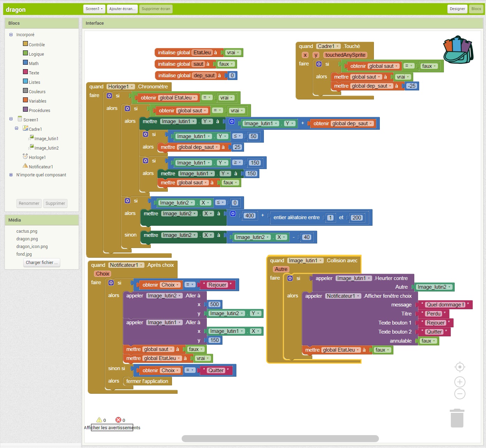Open Logique blocks drawer
The width and height of the screenshot is (486, 448).
(36, 54)
